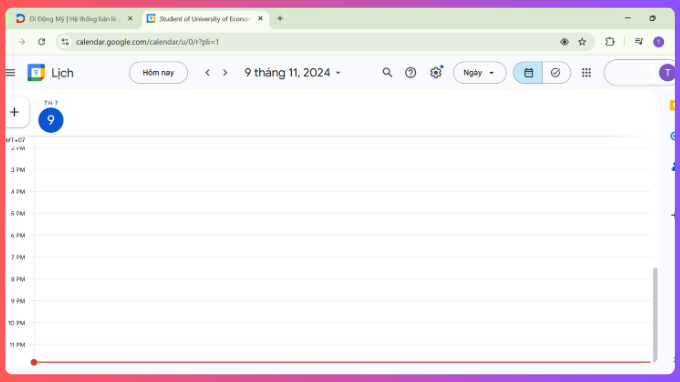Click the 5 PM time slot

pos(343,224)
